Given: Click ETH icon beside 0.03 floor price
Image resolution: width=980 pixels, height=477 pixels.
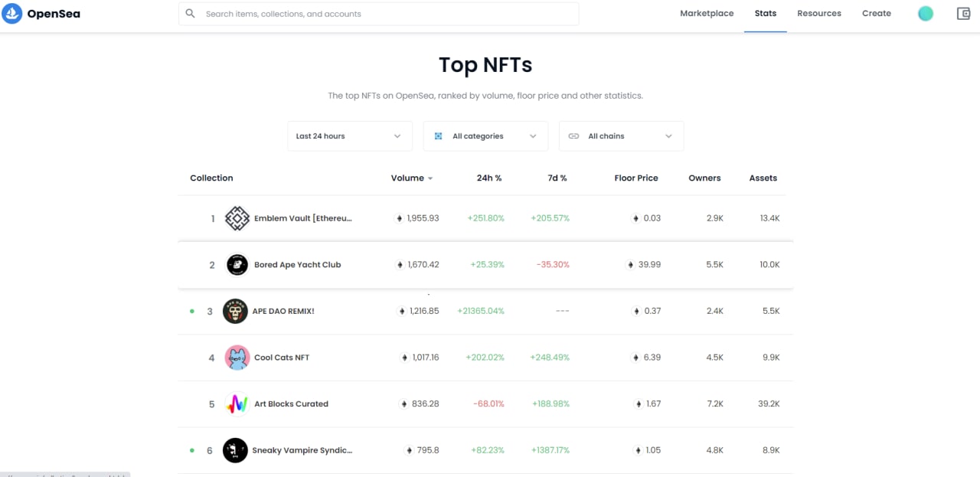Looking at the screenshot, I should coord(635,218).
